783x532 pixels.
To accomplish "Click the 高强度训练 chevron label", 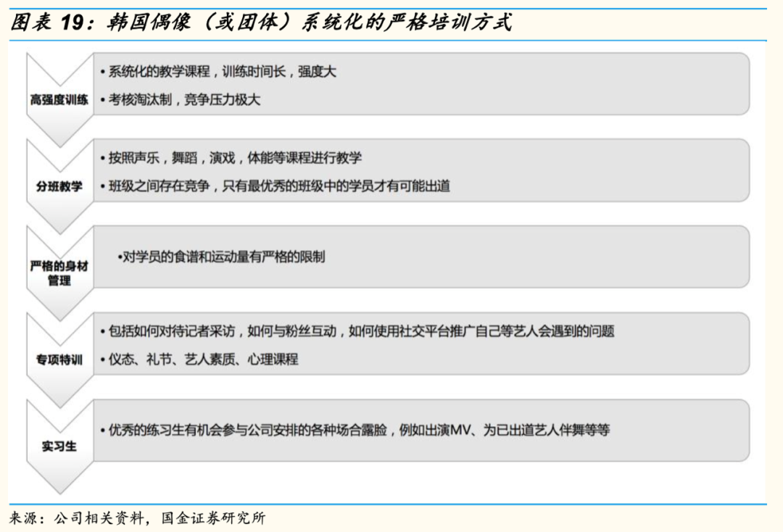I will (x=59, y=100).
